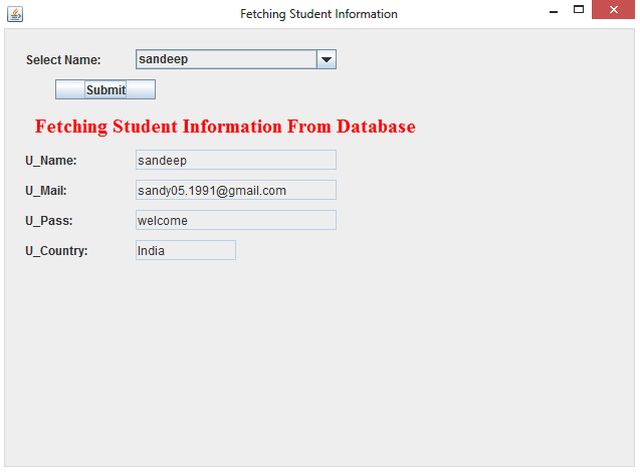This screenshot has height=472, width=640.
Task: Click the Java coffee cup window icon
Action: (x=14, y=14)
